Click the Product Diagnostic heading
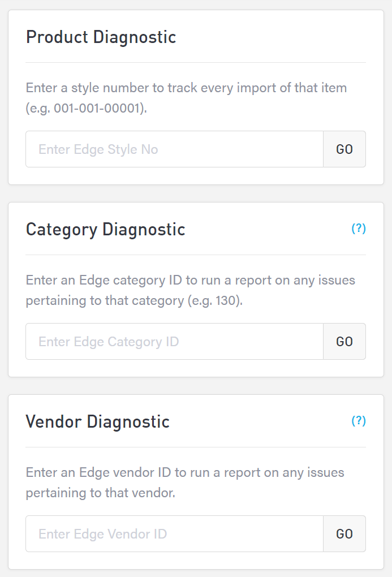The height and width of the screenshot is (577, 392). click(101, 37)
